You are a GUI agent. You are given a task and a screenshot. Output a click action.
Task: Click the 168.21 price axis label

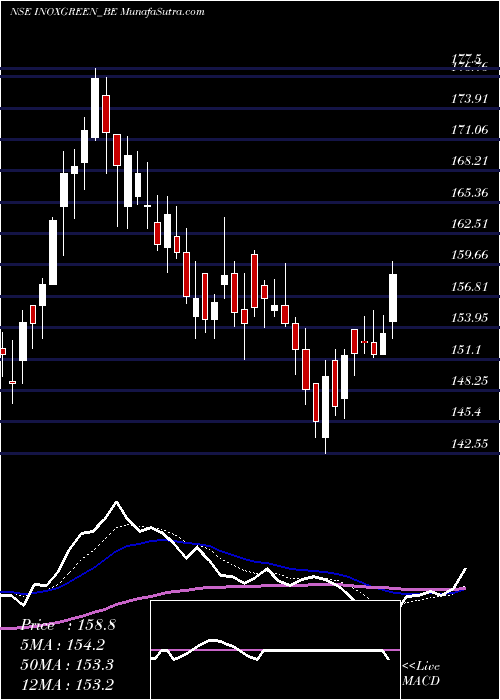click(x=470, y=161)
